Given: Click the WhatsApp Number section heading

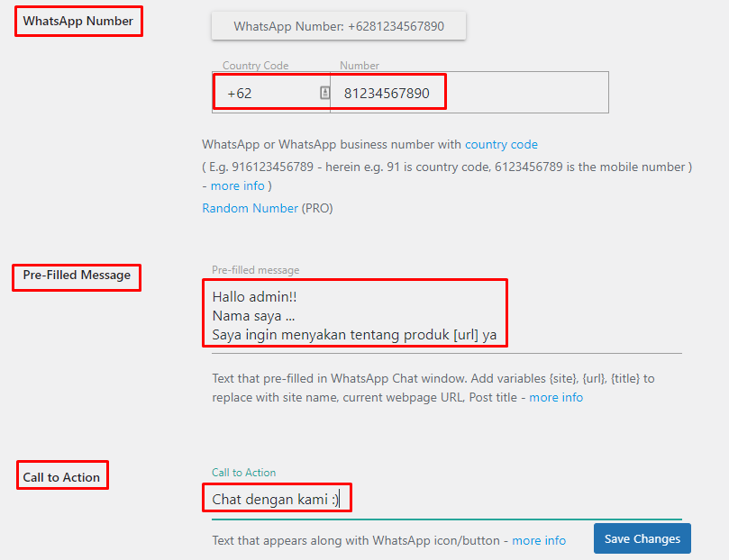Looking at the screenshot, I should pos(78,21).
